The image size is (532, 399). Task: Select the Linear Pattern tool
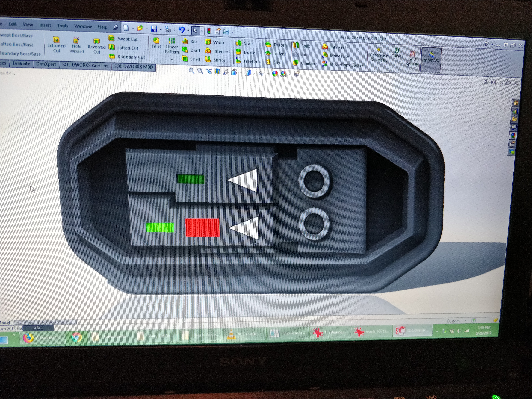tap(172, 46)
